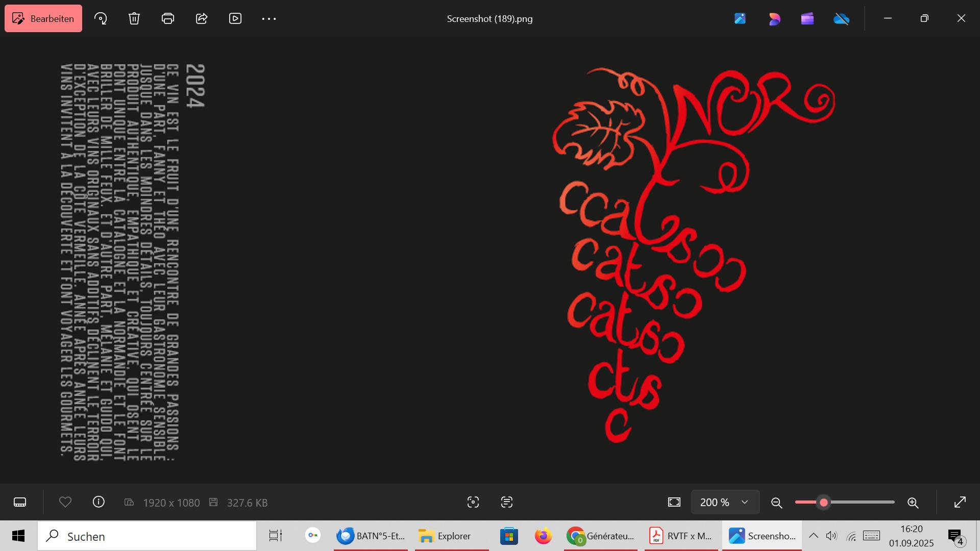Open the Designer app icon
Image resolution: width=980 pixels, height=551 pixels.
(x=774, y=19)
